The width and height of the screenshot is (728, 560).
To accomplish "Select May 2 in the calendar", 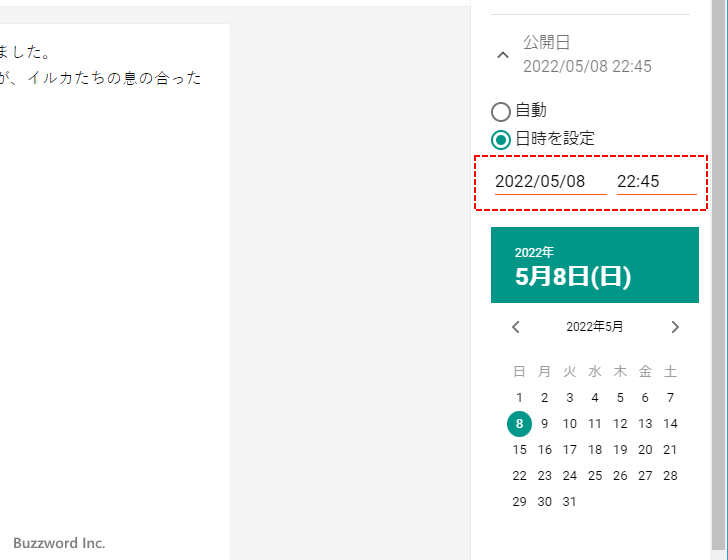I will (545, 397).
